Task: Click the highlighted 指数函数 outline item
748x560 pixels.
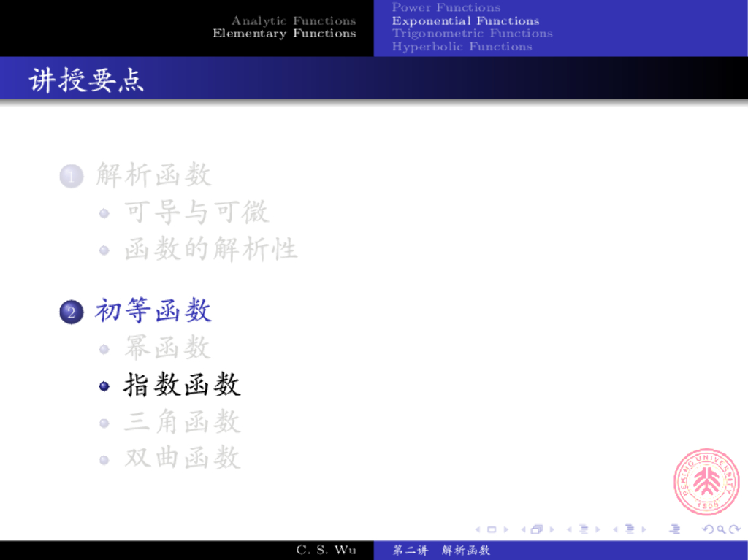Action: (x=182, y=385)
